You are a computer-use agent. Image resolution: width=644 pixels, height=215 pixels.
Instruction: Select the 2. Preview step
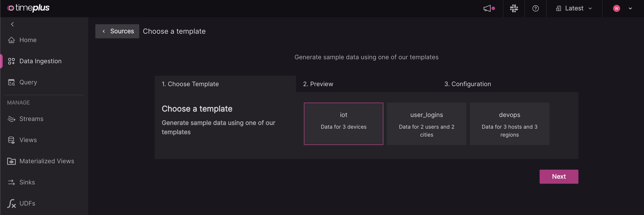coord(367,84)
